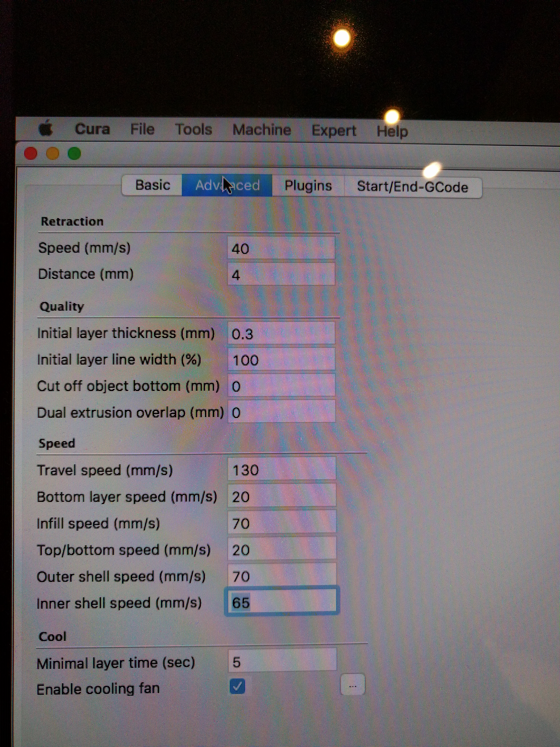The image size is (560, 747).
Task: Open the File menu
Action: pyautogui.click(x=142, y=129)
